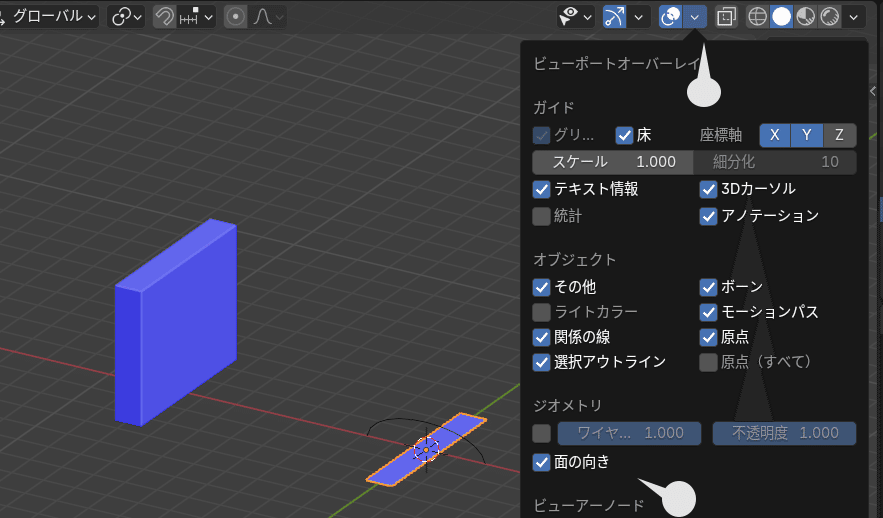Uncheck the 3Dカーソル checkbox
Viewport: 883px width, 518px height.
708,189
